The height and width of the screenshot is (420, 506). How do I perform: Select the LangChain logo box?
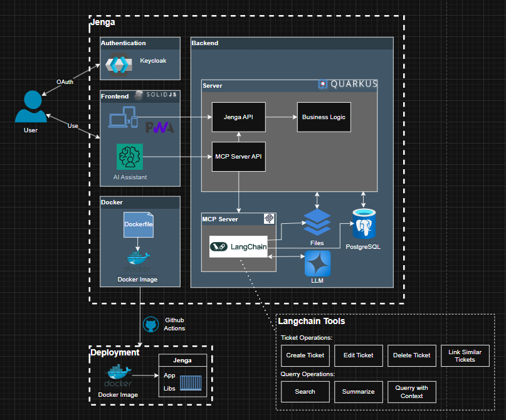(238, 247)
